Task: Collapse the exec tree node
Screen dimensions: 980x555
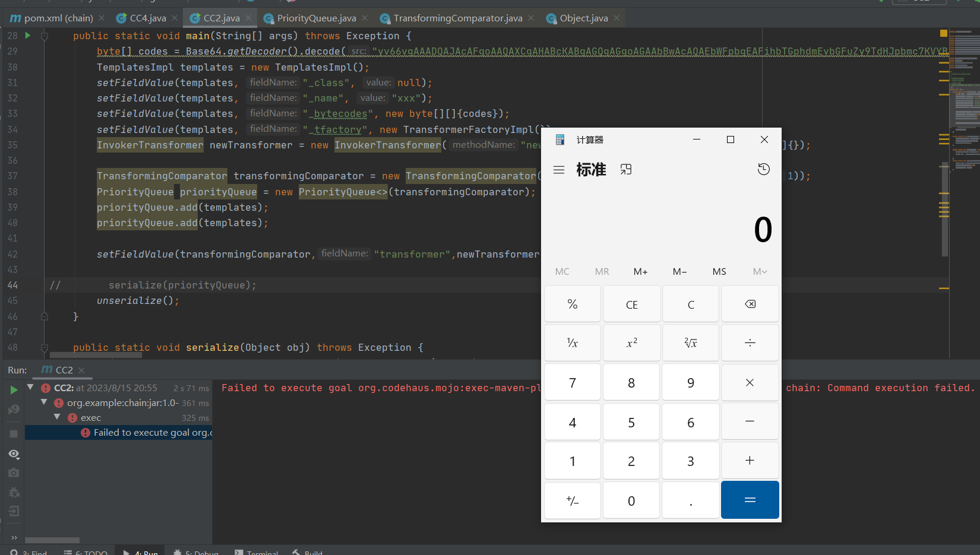Action: pos(58,417)
